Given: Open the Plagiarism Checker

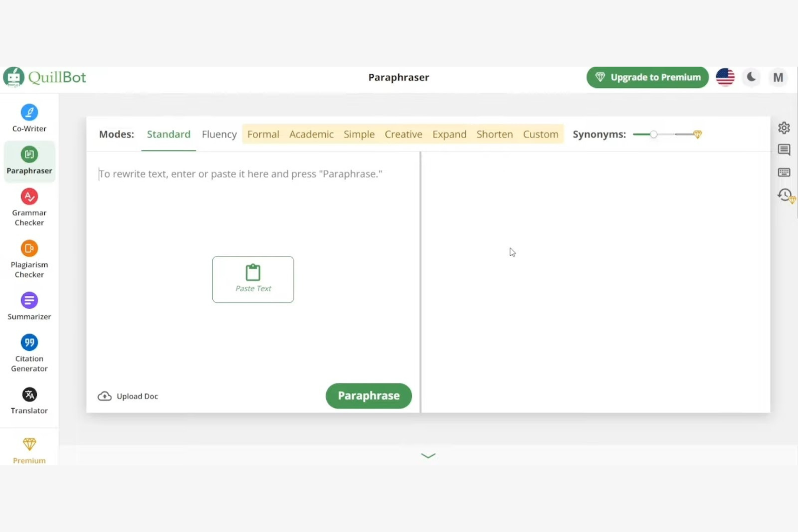Looking at the screenshot, I should point(29,259).
